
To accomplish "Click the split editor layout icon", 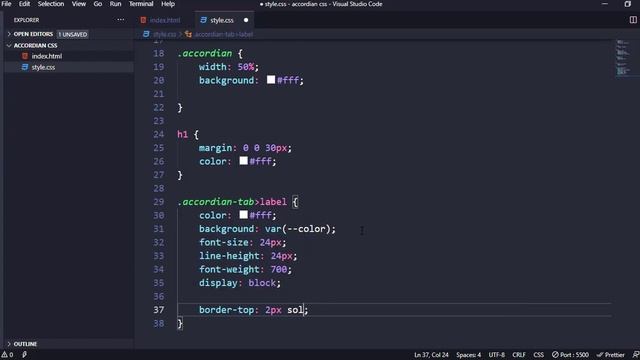I will (633, 20).
